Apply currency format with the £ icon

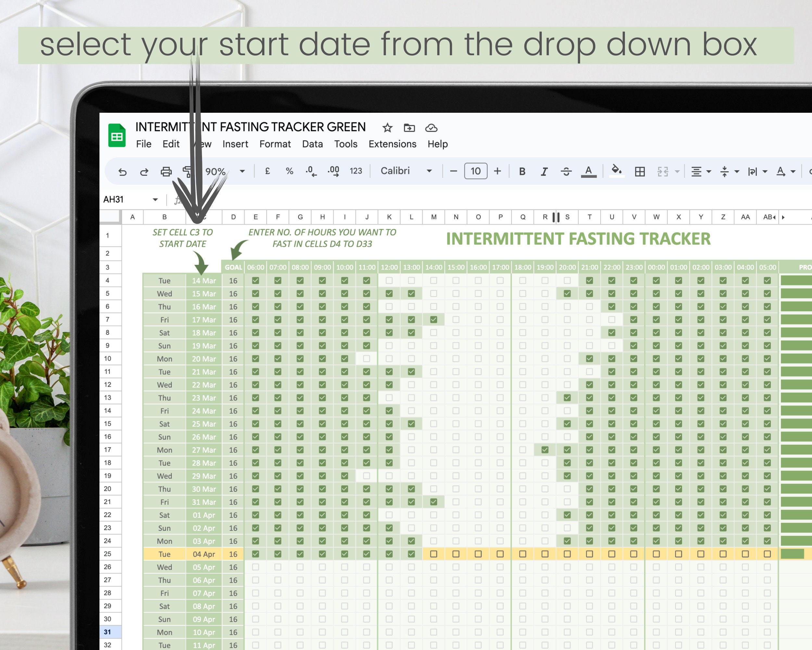[x=267, y=171]
